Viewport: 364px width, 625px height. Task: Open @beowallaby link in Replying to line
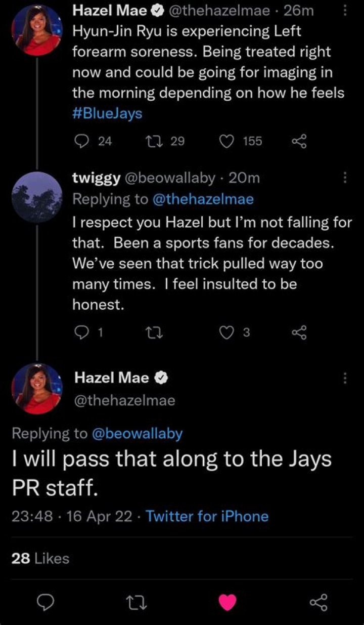[x=136, y=434]
